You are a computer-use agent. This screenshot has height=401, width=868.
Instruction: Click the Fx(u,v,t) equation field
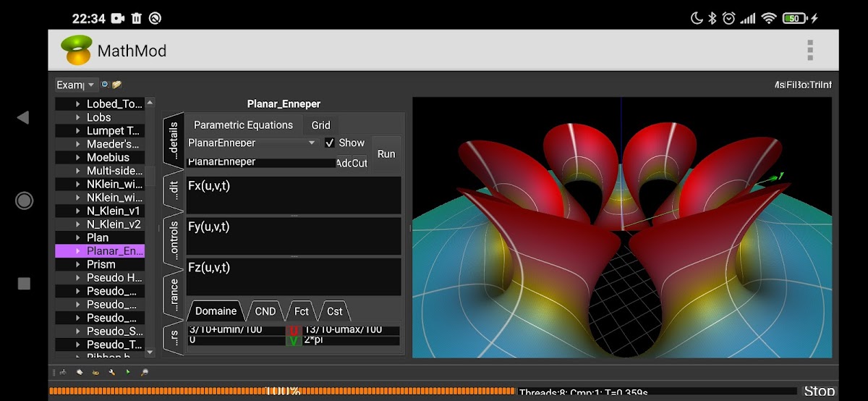point(293,195)
